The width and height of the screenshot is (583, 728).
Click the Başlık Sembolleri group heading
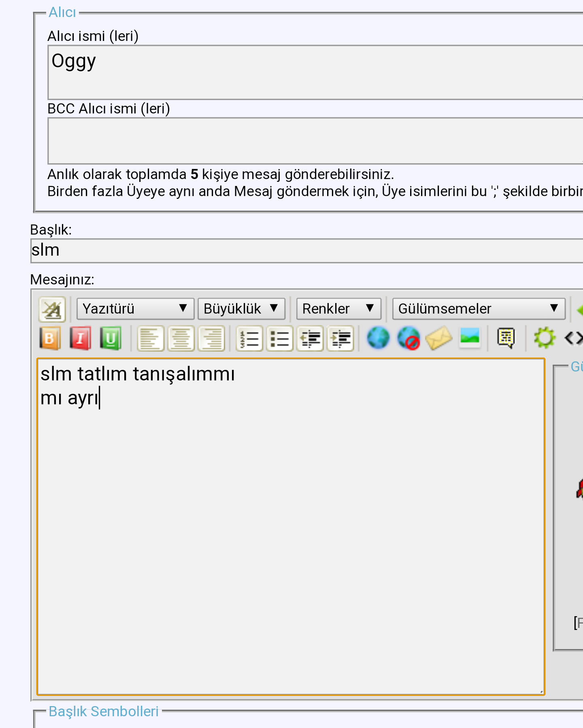pos(104,711)
